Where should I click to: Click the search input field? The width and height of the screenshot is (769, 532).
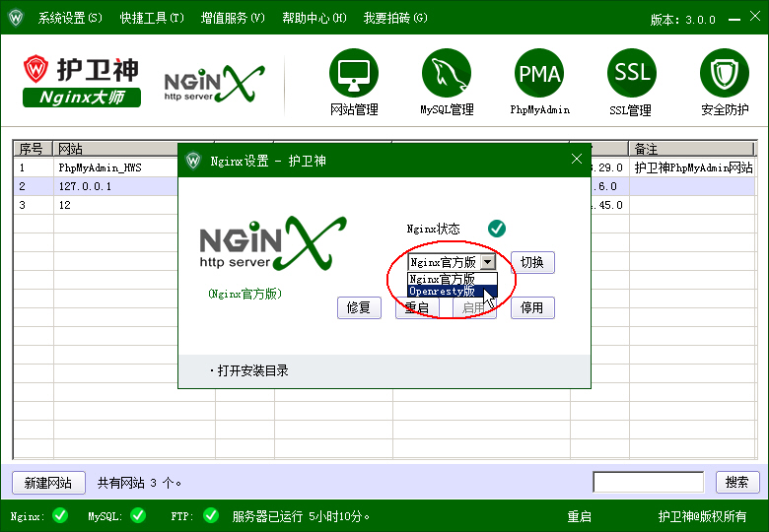click(648, 483)
